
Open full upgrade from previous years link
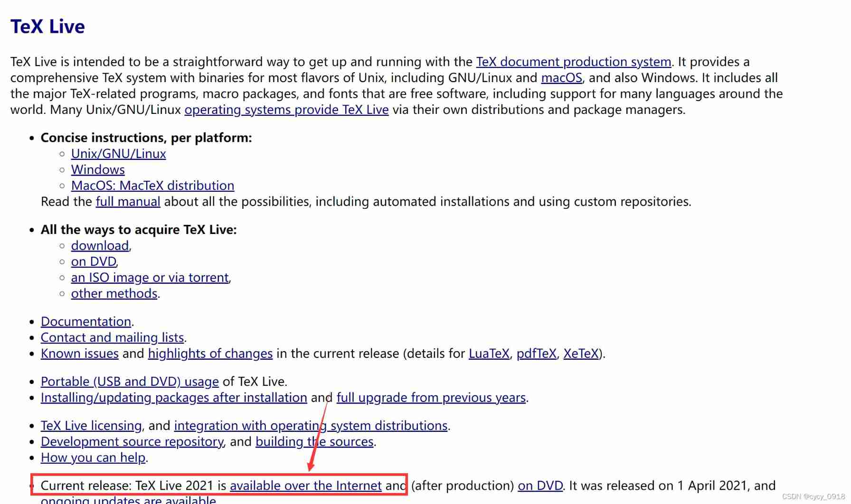[431, 398]
